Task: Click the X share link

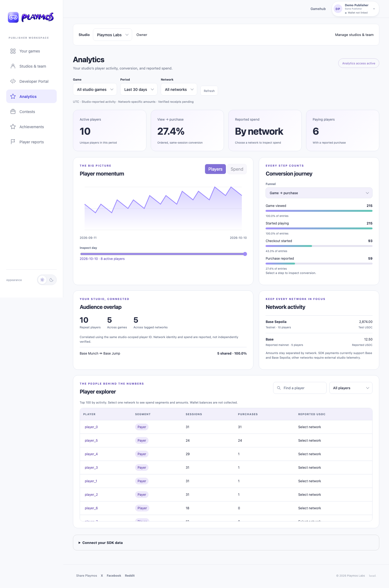Action: coord(102,576)
